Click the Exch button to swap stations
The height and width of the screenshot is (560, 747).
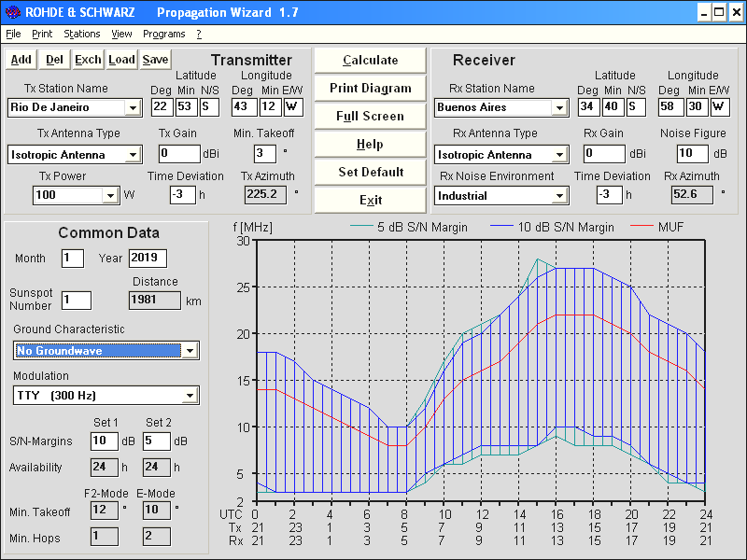[88, 60]
